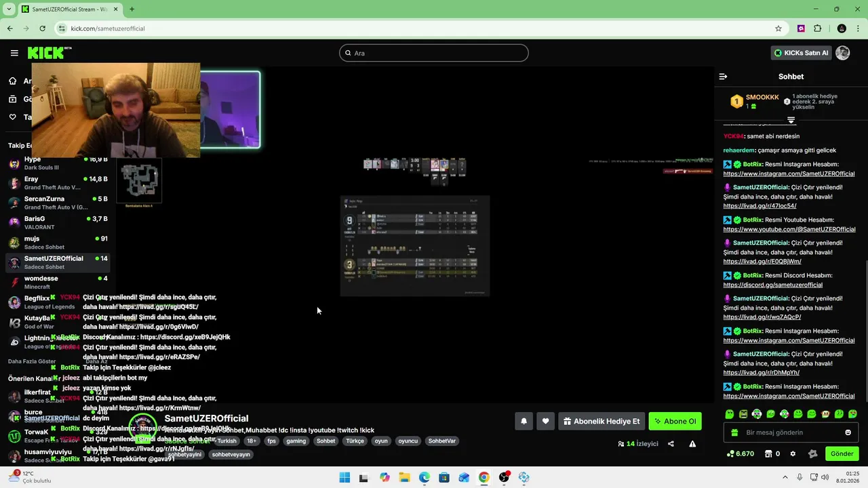Screen dimensions: 868x488
Task: Expand the chat leaderboard banner chevron
Action: (x=791, y=120)
